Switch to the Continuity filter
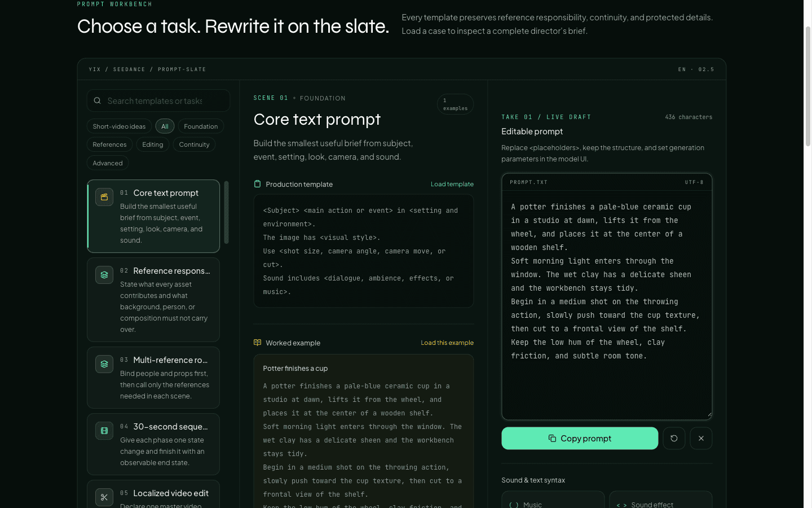This screenshot has width=812, height=508. (194, 144)
